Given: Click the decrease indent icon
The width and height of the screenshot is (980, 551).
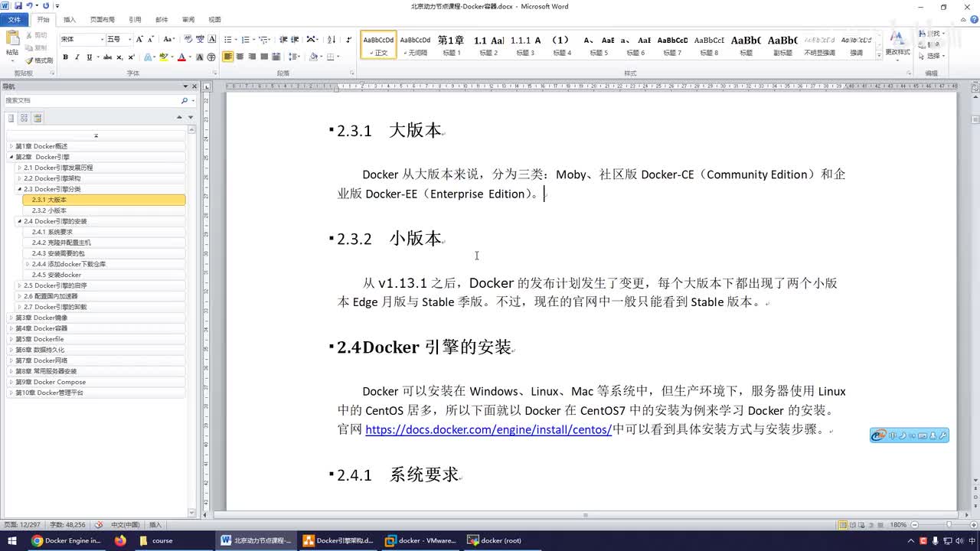Looking at the screenshot, I should tap(283, 39).
